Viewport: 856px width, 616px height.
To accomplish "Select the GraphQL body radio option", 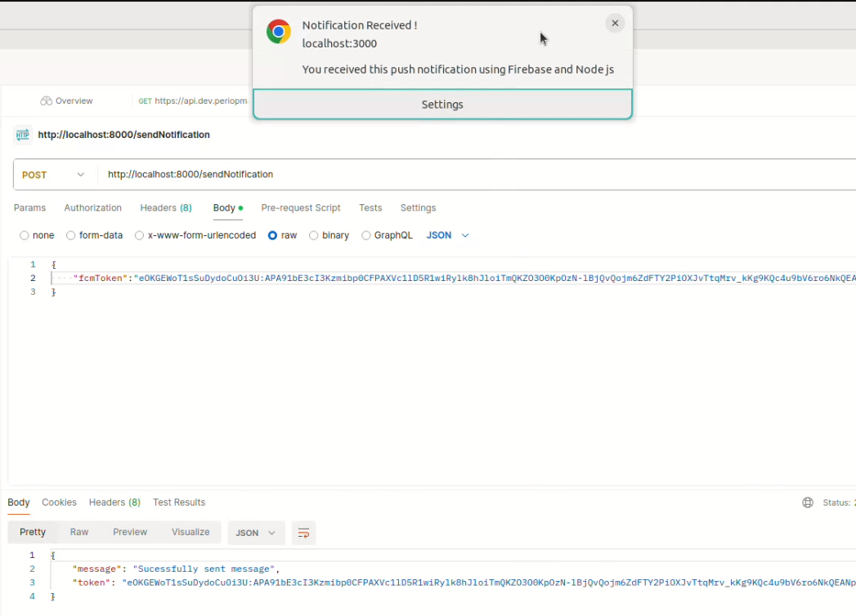I will [366, 235].
